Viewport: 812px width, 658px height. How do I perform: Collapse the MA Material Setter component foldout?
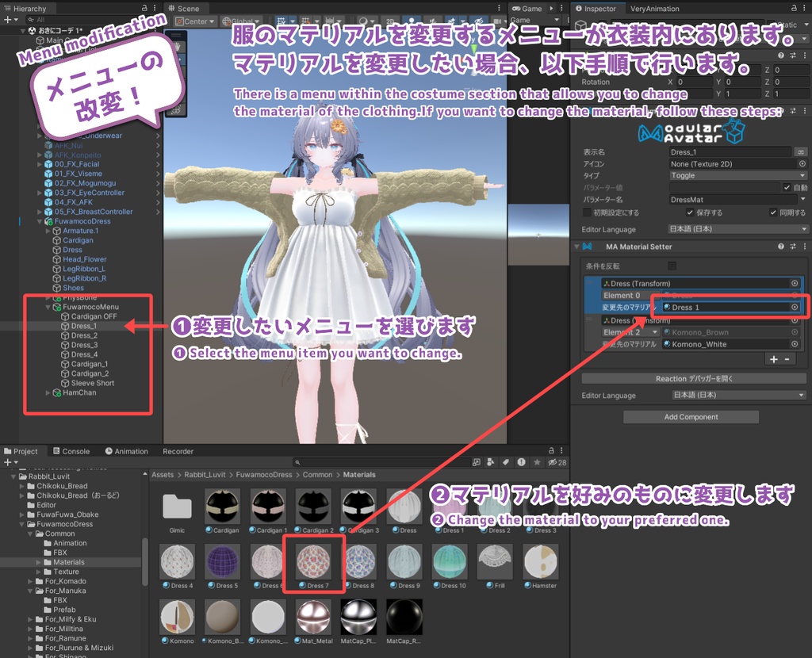[x=576, y=247]
